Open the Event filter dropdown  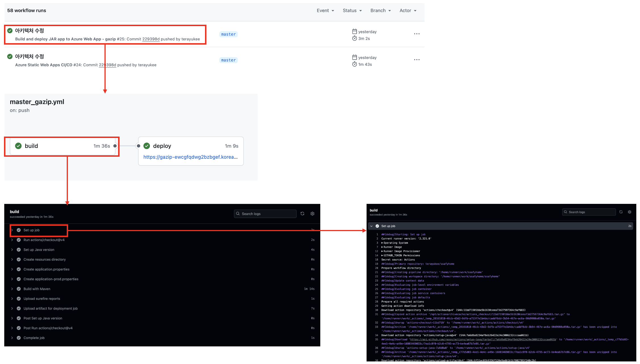point(325,11)
